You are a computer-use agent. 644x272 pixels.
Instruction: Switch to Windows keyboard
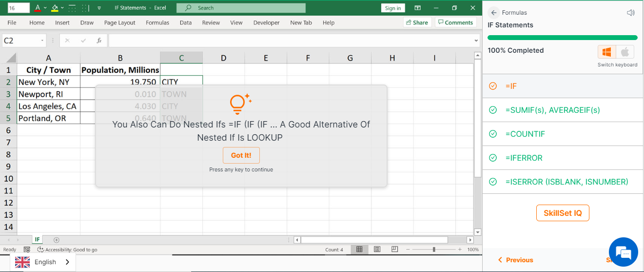click(x=607, y=52)
